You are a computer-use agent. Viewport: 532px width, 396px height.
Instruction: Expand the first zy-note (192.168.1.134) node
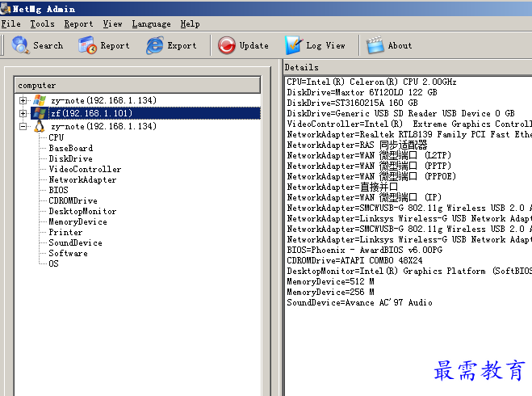click(23, 100)
